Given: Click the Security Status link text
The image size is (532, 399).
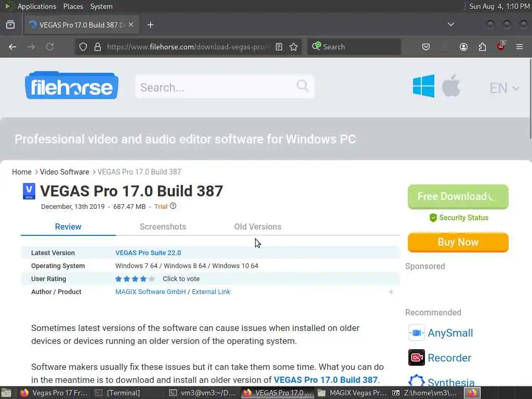Looking at the screenshot, I should 463,218.
